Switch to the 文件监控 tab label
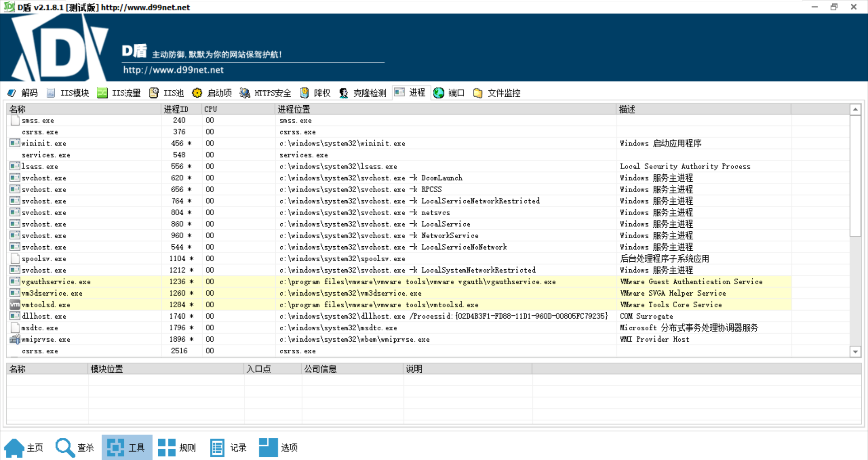The image size is (868, 460). (x=504, y=93)
